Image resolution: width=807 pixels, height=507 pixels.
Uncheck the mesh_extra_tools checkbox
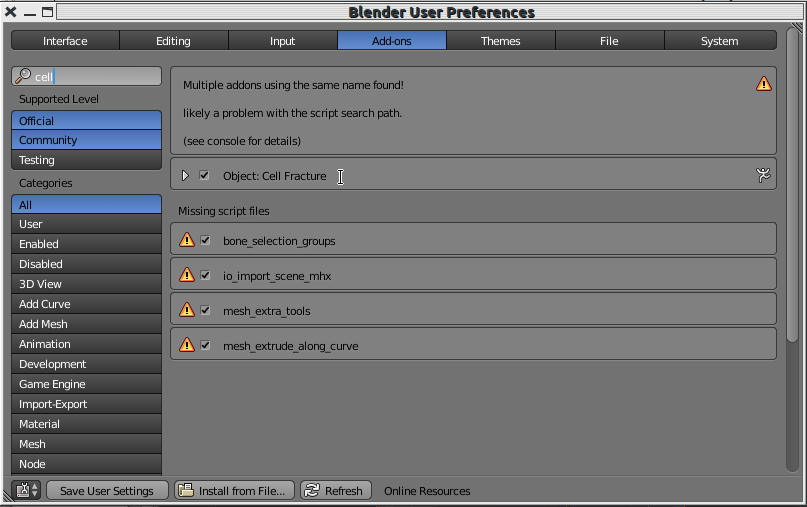205,310
